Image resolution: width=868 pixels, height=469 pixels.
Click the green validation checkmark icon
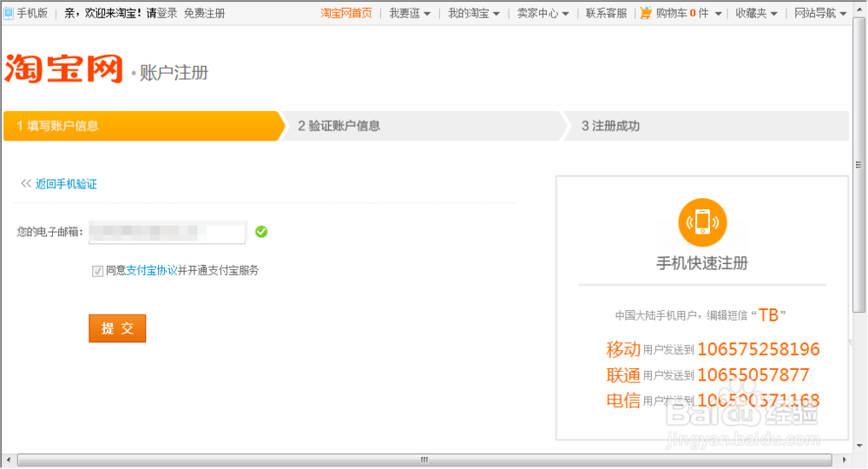[261, 231]
